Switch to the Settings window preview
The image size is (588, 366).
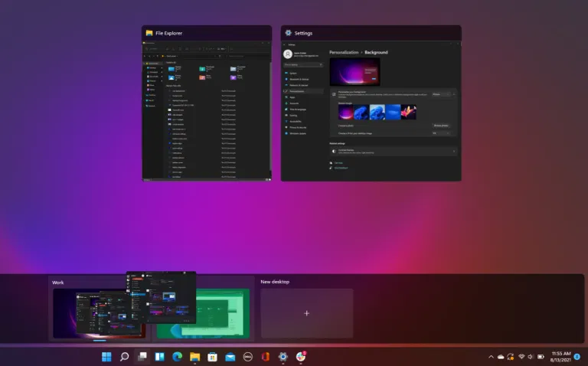point(371,103)
